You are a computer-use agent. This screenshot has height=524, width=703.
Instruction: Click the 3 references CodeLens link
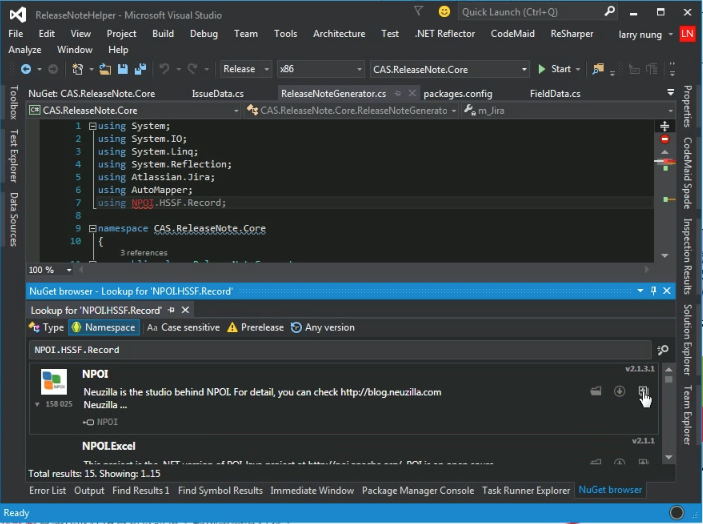143,253
